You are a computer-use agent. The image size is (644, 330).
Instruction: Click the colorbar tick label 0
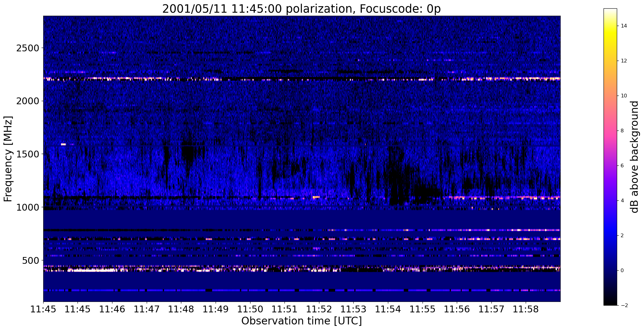(x=622, y=271)
